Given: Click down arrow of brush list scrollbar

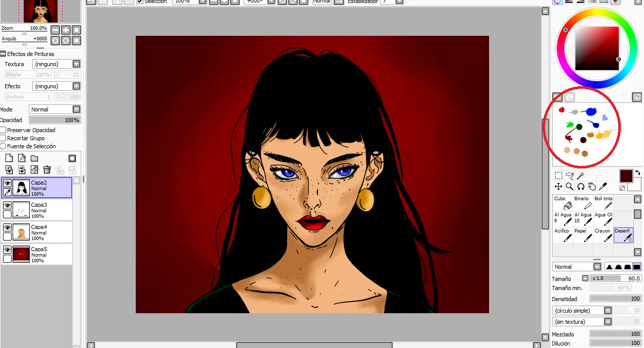Looking at the screenshot, I should tap(638, 253).
